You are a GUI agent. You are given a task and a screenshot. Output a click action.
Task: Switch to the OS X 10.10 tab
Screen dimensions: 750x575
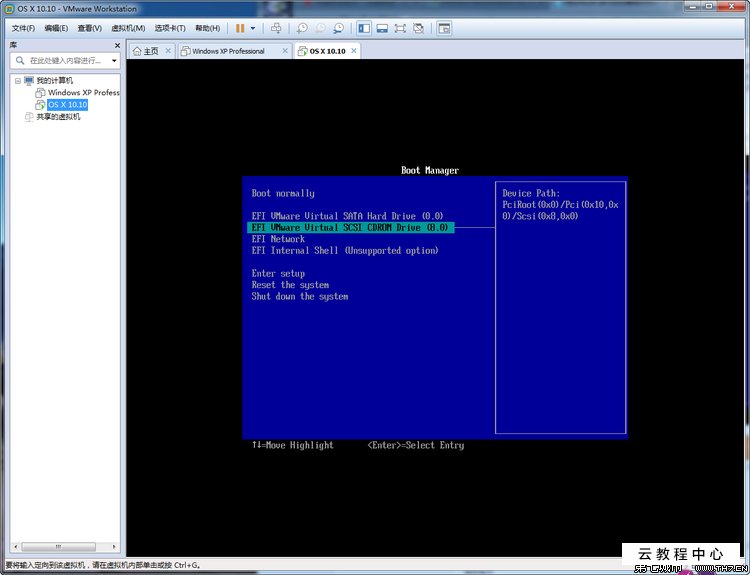[x=327, y=51]
